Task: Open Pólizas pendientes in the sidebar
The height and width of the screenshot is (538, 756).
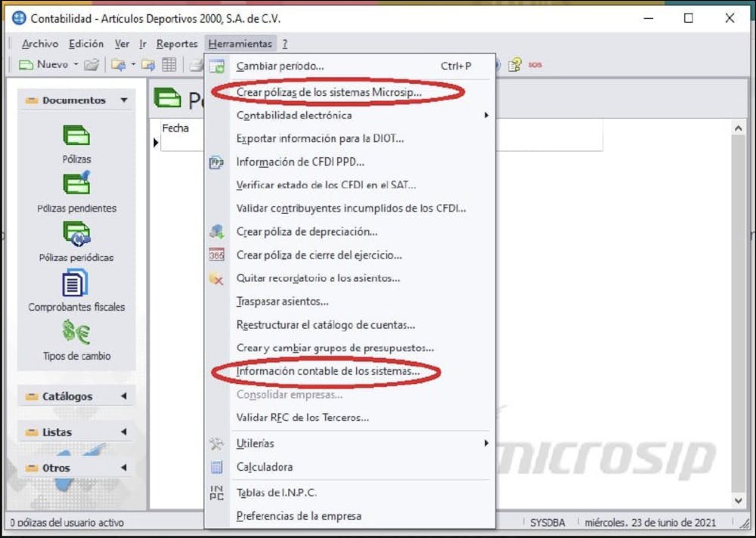Action: 76,193
